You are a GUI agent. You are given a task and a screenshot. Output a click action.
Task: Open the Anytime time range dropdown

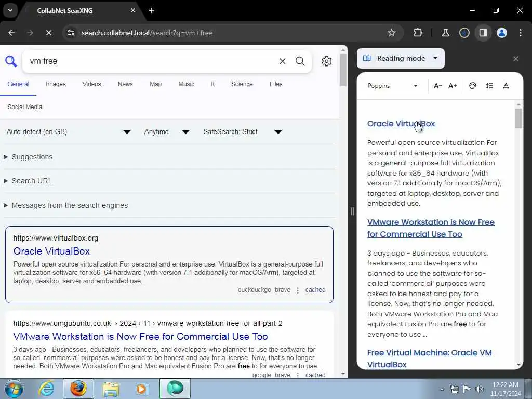pos(166,131)
